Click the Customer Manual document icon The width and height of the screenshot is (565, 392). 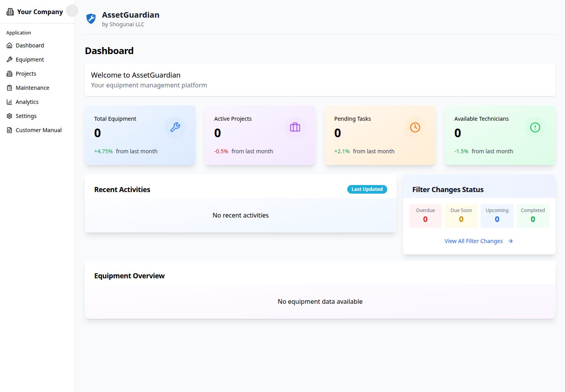pos(9,130)
